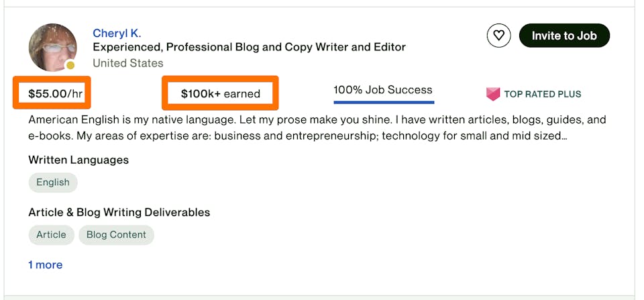644x300 pixels.
Task: Select the Blog Content deliverable tag
Action: point(116,234)
